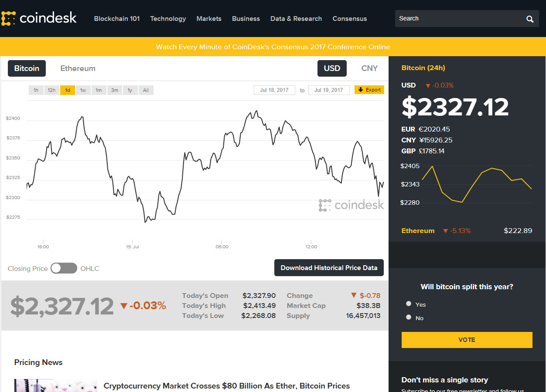Click the Today's High value $2,413.49
546x392 pixels.
pyautogui.click(x=259, y=306)
